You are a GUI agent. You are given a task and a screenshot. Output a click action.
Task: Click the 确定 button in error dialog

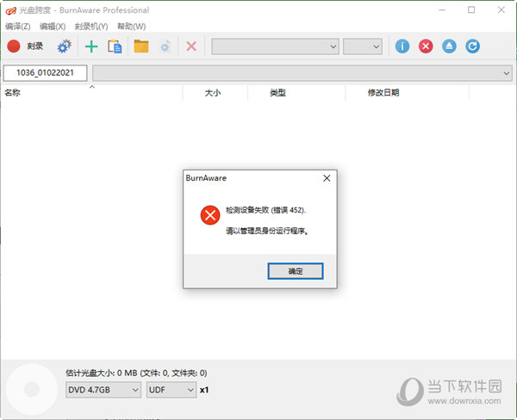pyautogui.click(x=296, y=271)
